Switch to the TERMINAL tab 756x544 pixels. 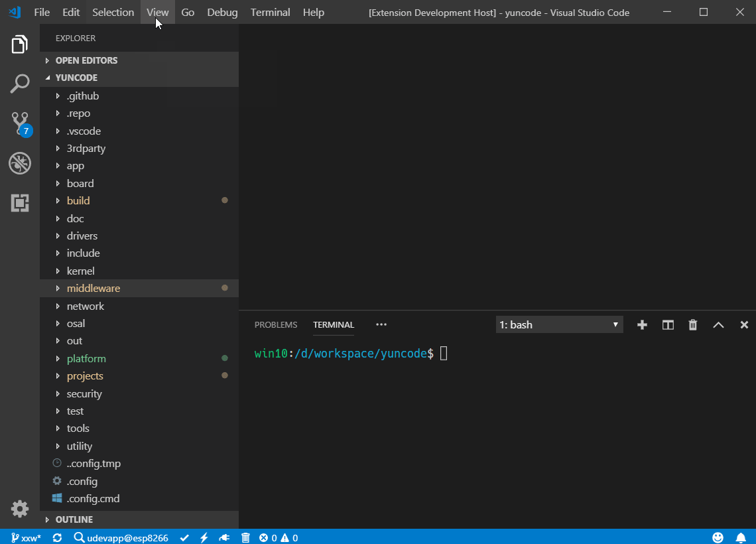pyautogui.click(x=334, y=324)
